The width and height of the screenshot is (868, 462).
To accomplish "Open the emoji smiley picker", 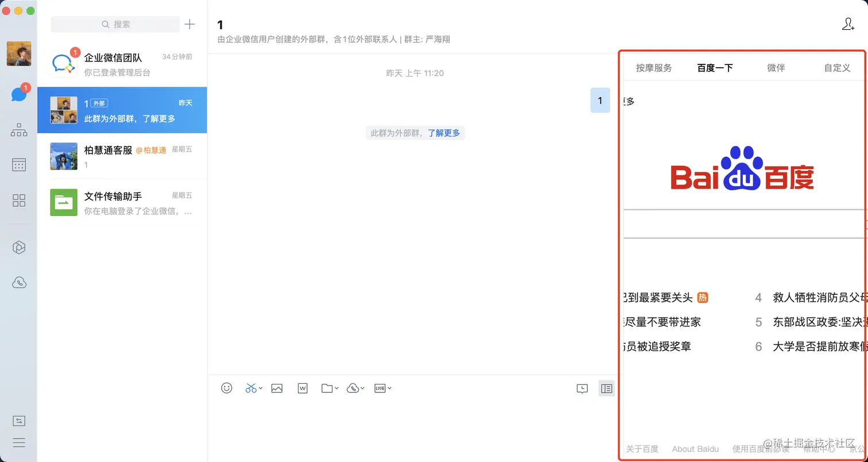I will coord(227,388).
